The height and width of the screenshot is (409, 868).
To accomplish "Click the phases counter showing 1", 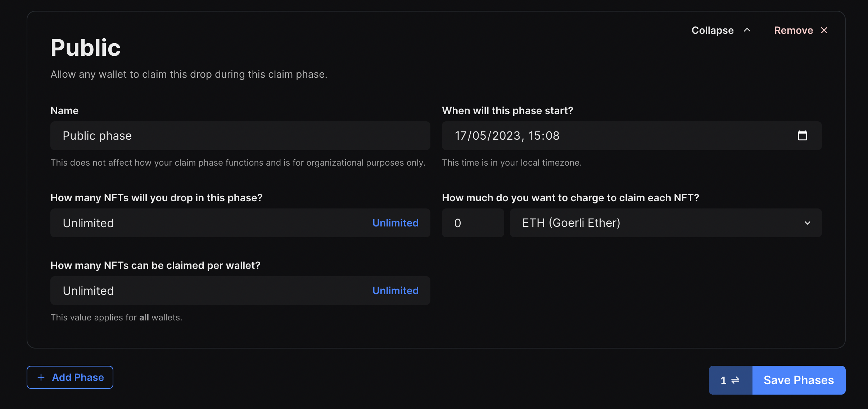I will [723, 380].
